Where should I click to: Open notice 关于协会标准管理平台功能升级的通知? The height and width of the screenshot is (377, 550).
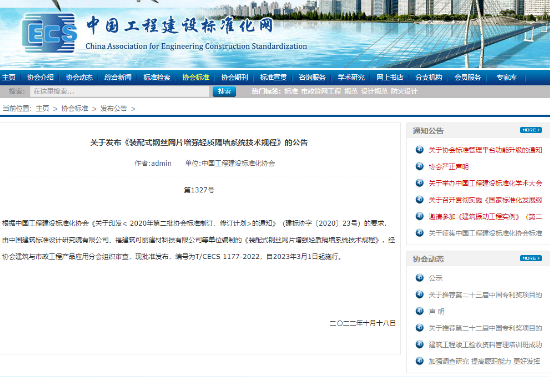(485, 150)
